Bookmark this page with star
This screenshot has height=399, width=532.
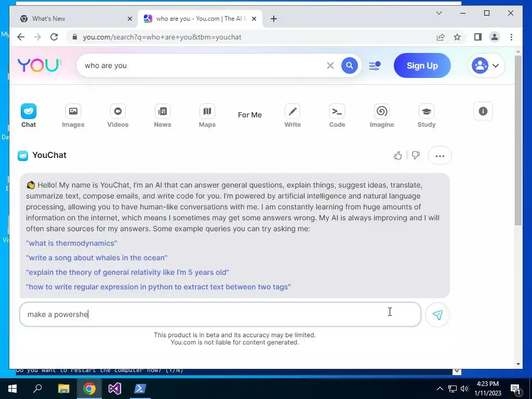(457, 37)
